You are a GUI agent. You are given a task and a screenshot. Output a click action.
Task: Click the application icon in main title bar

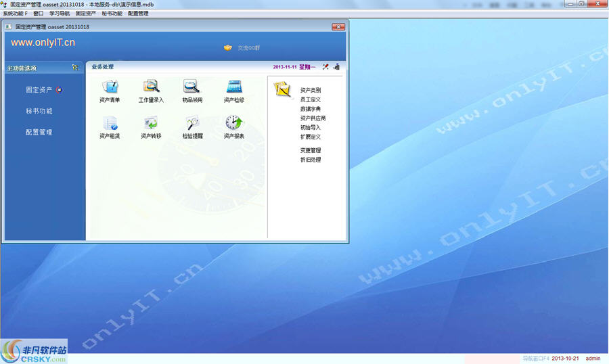click(x=4, y=4)
